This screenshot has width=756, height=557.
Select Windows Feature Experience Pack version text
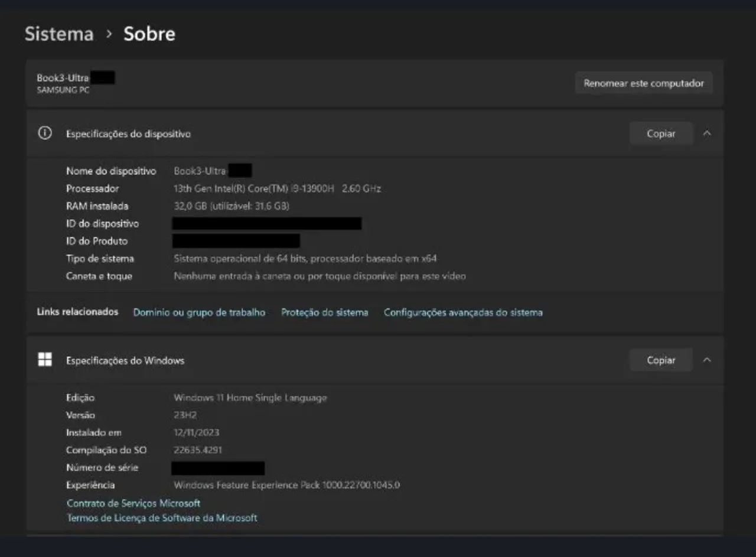286,485
